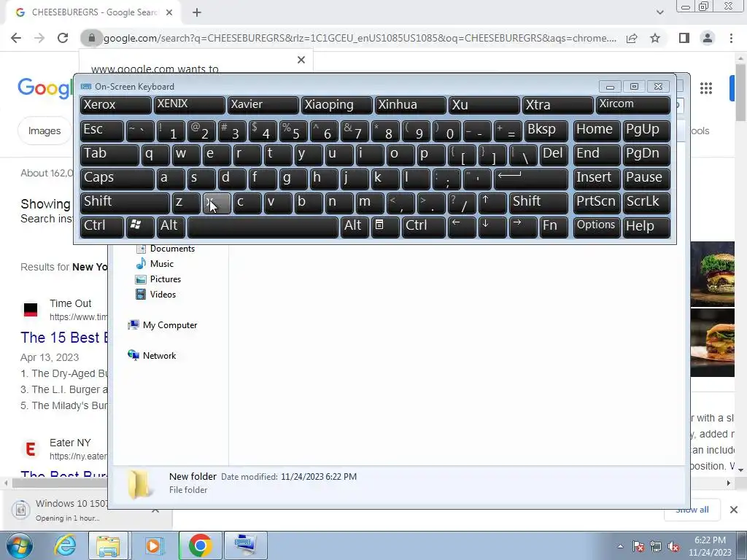747x560 pixels.
Task: Click the top burger image thumbnail
Action: (713, 274)
